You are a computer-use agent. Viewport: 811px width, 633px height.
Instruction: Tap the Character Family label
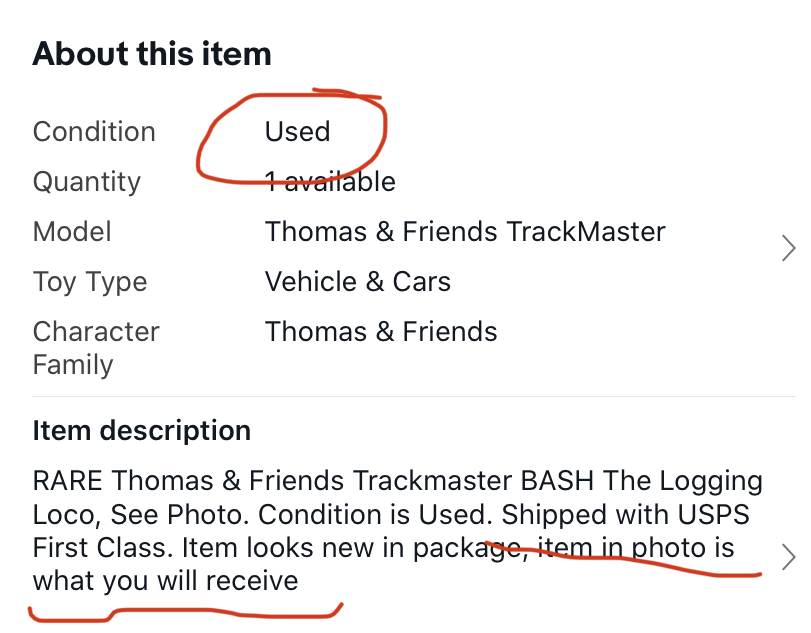click(96, 347)
